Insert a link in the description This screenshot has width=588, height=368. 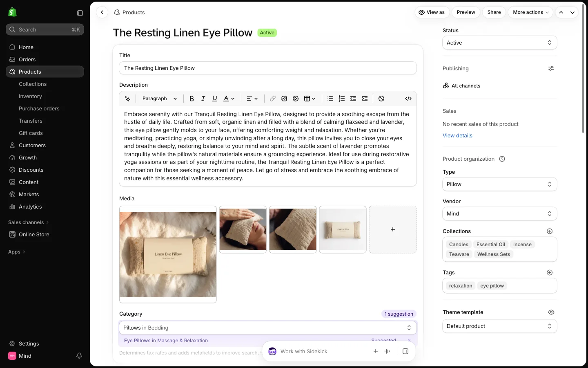pyautogui.click(x=273, y=99)
